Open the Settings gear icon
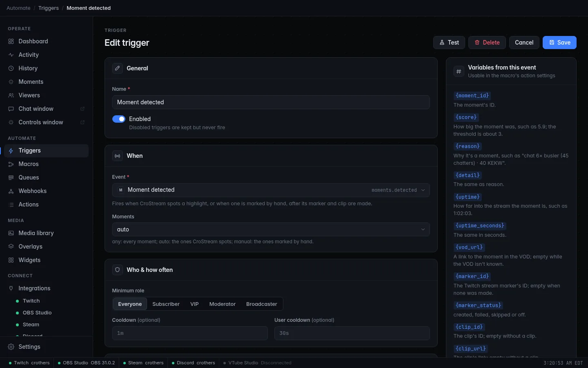Viewport: 588px width, 368px height. (11, 347)
